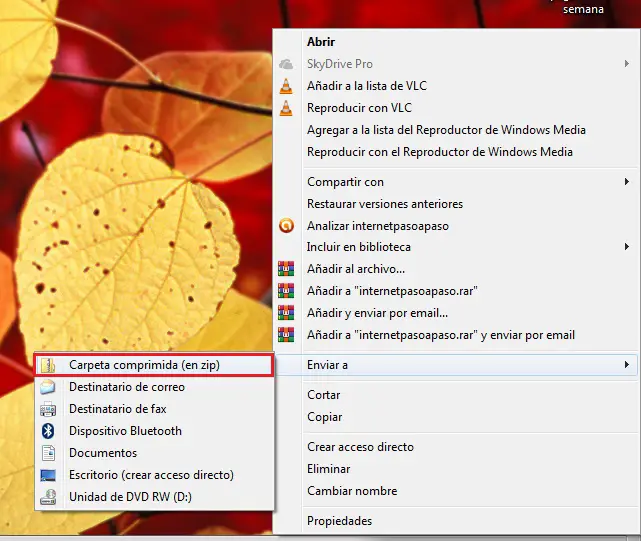Screen dimensions: 641x541
Task: Click the Documentos page icon
Action: [48, 453]
